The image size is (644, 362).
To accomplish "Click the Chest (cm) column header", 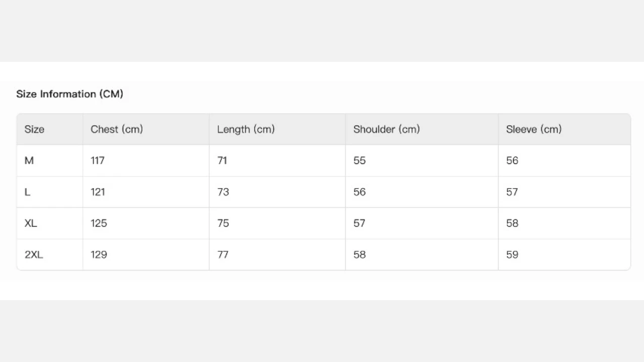I will pos(117,129).
